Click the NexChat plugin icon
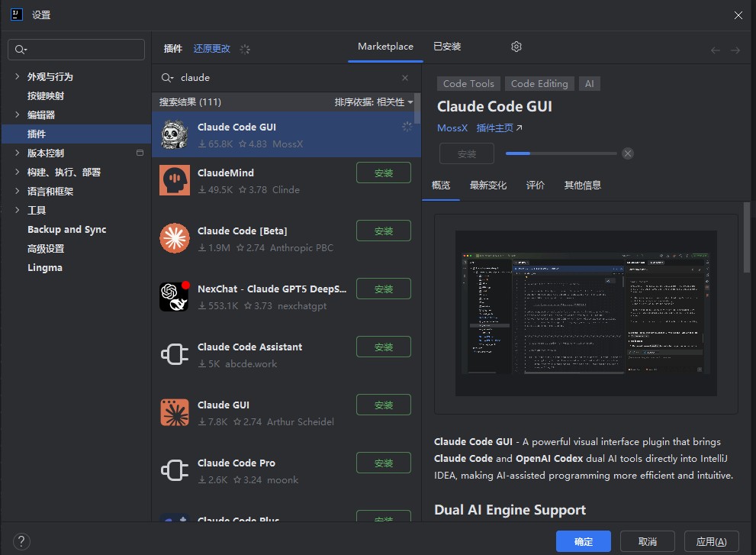Viewport: 756px width, 555px height. click(x=175, y=296)
